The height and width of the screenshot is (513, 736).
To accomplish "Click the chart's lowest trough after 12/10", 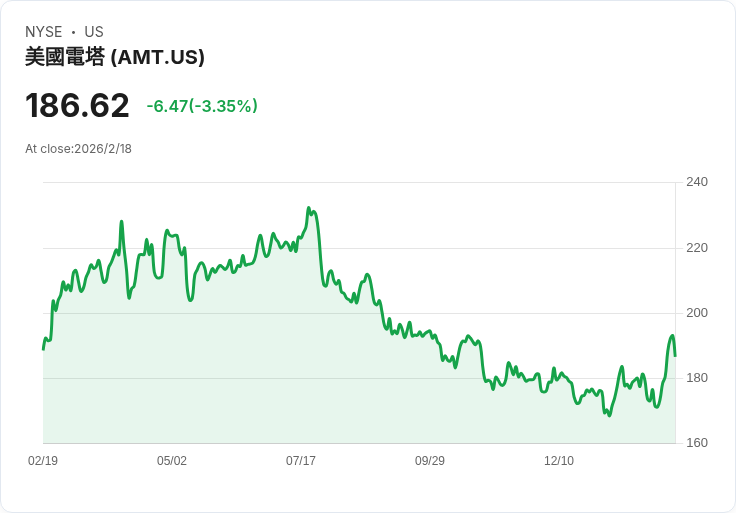I will (609, 415).
